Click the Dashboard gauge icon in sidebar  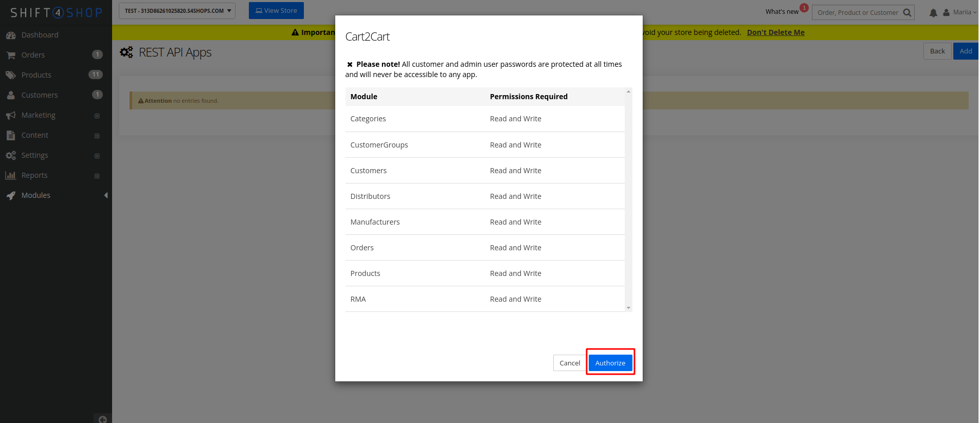[x=11, y=35]
